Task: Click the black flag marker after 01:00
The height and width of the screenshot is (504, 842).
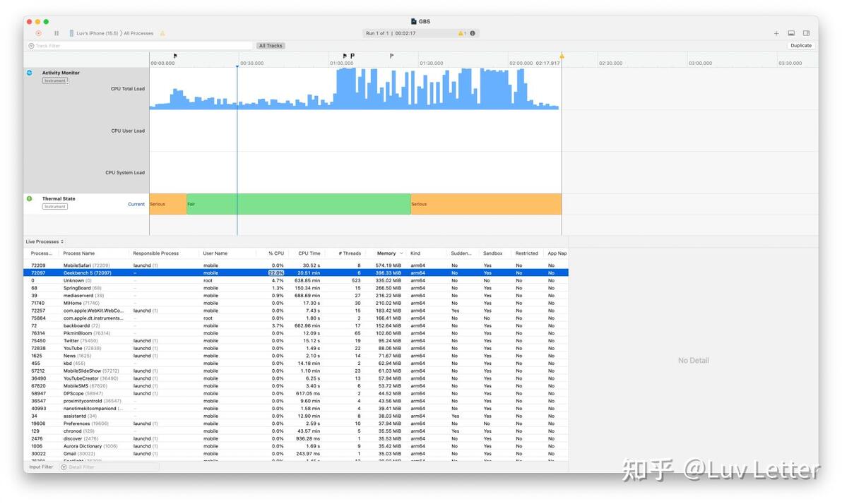Action: pyautogui.click(x=345, y=56)
